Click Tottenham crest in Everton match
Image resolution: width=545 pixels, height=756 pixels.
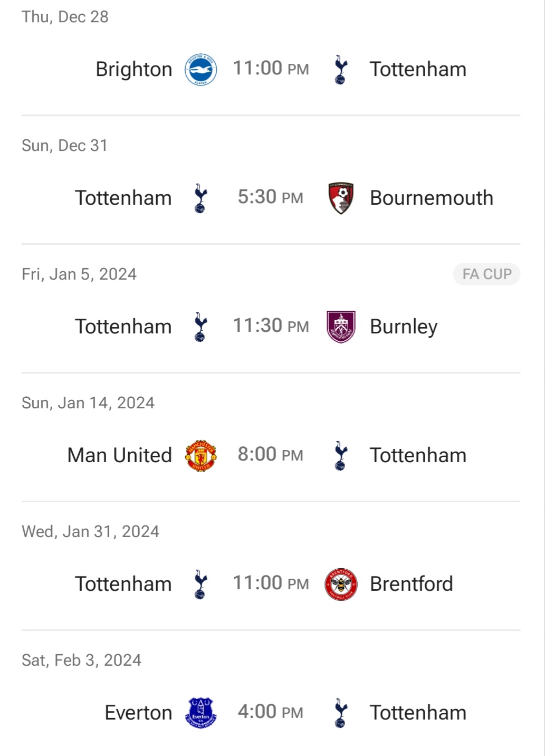coord(341,713)
